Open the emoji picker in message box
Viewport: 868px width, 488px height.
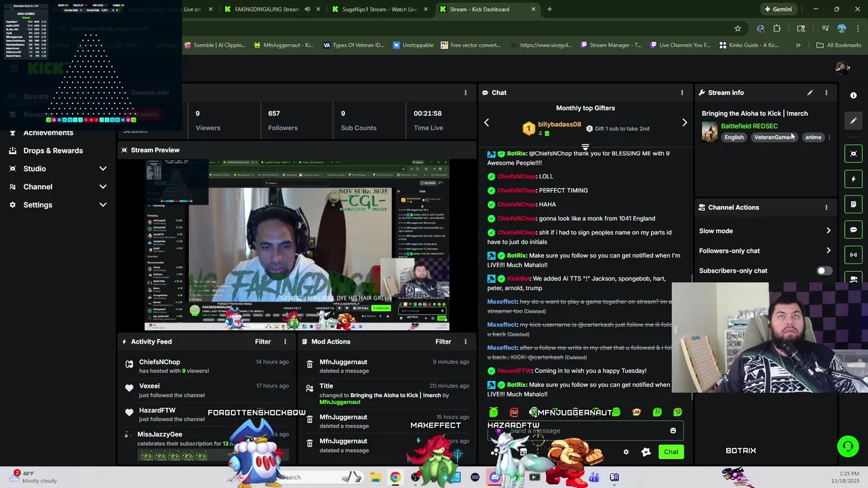(673, 430)
